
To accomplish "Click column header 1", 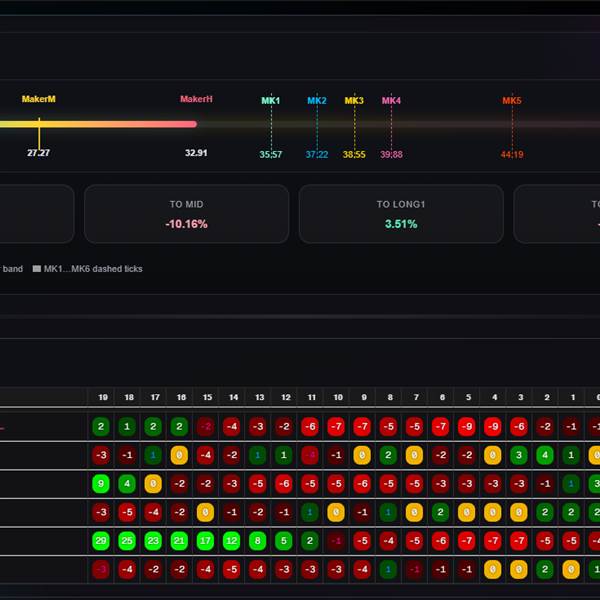I will click(x=573, y=397).
